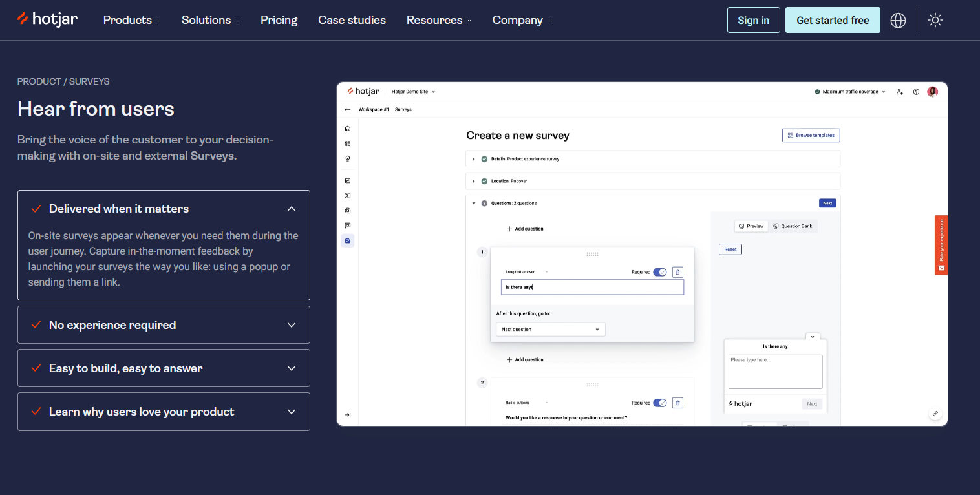
Task: Select the Surveys icon in the sidebar
Action: (348, 240)
